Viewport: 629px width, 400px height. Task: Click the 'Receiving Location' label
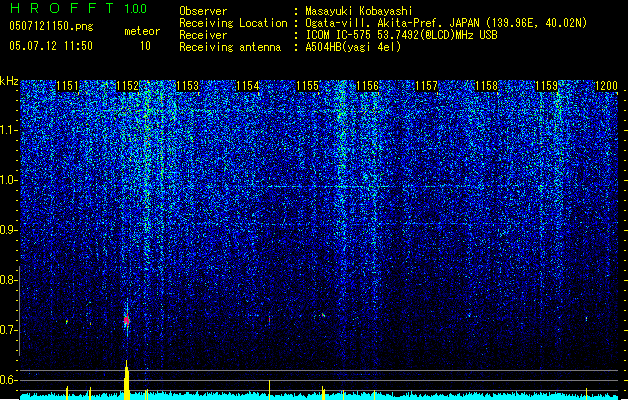click(233, 23)
